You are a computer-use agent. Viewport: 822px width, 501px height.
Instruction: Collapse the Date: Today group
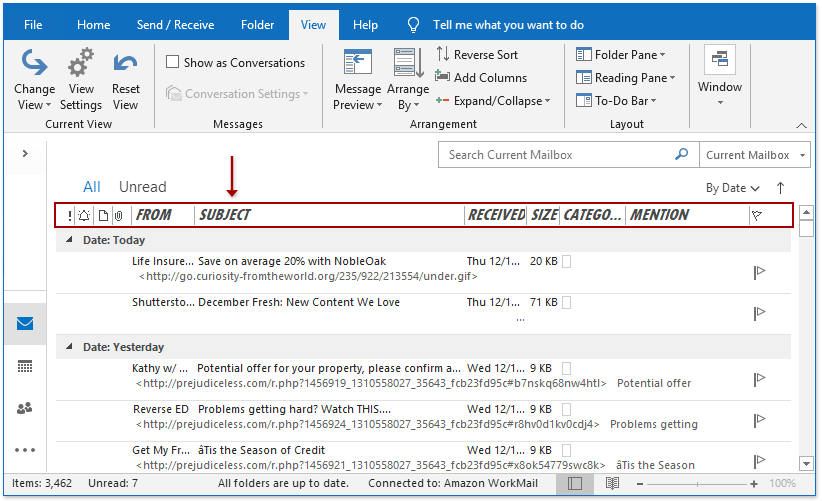point(69,240)
